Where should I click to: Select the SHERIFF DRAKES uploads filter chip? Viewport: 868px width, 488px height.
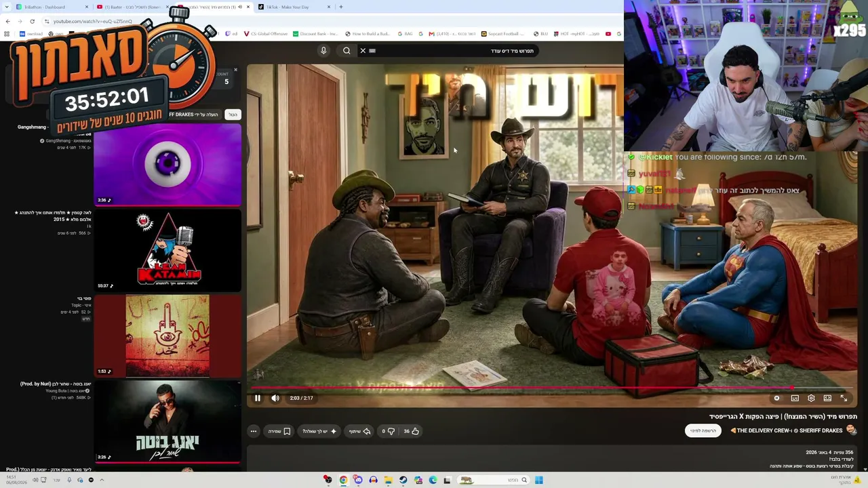pyautogui.click(x=194, y=115)
